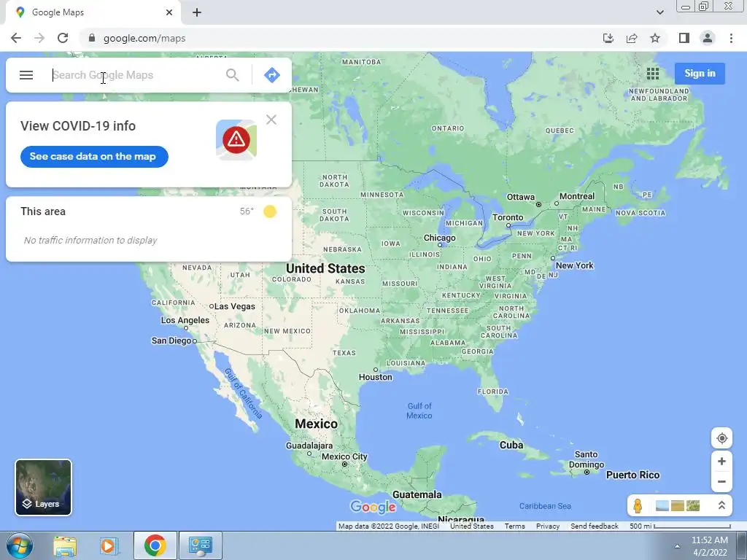The height and width of the screenshot is (560, 747).
Task: Open the Windows Start menu
Action: tap(20, 545)
